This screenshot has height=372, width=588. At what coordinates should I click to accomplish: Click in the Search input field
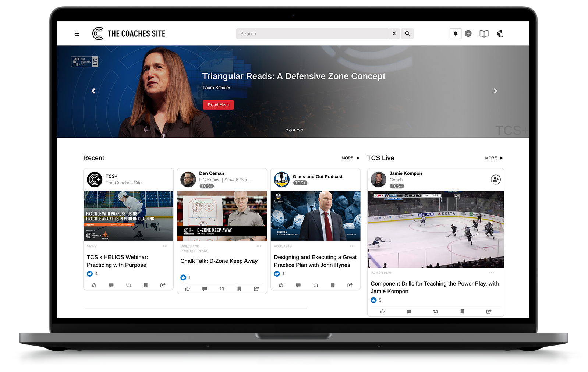coord(312,33)
